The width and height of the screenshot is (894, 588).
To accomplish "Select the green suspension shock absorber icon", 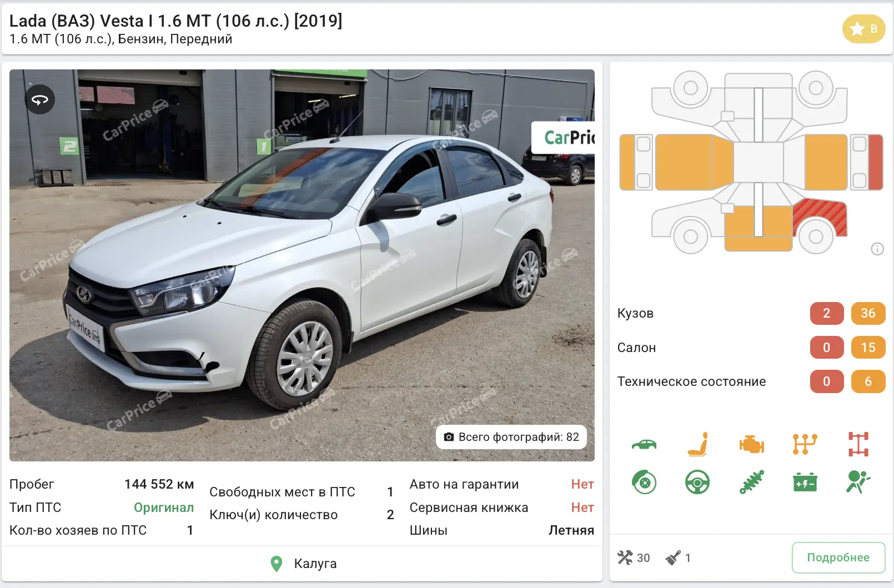I will click(751, 482).
